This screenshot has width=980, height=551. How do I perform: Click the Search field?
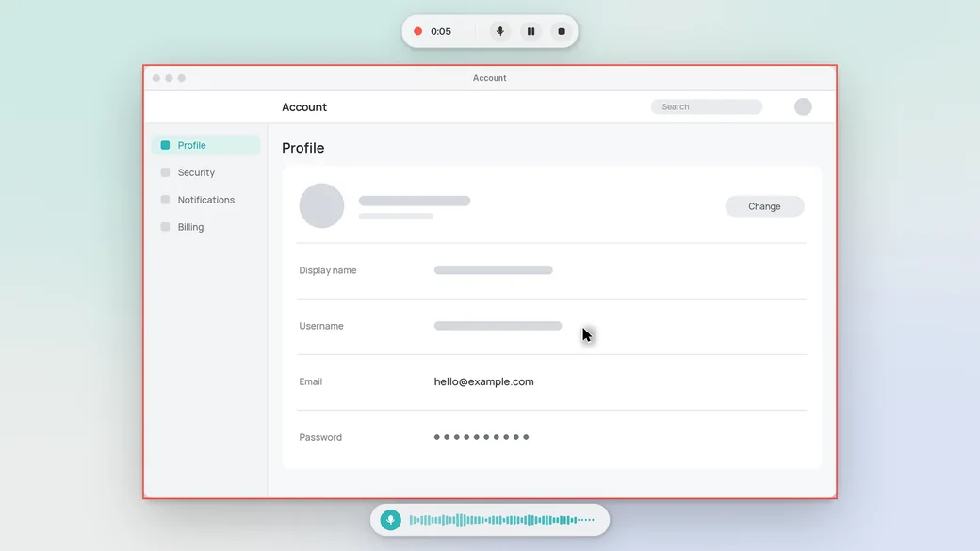click(706, 106)
